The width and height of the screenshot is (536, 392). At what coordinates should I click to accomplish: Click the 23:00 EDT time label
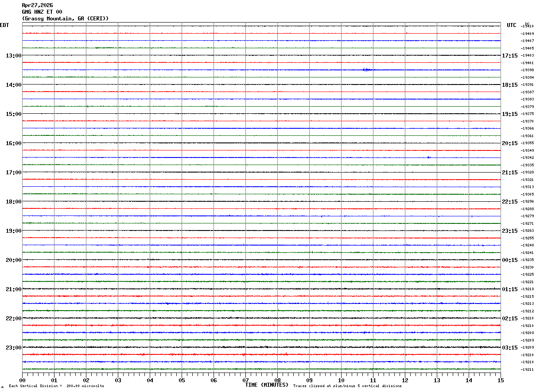pyautogui.click(x=13, y=348)
